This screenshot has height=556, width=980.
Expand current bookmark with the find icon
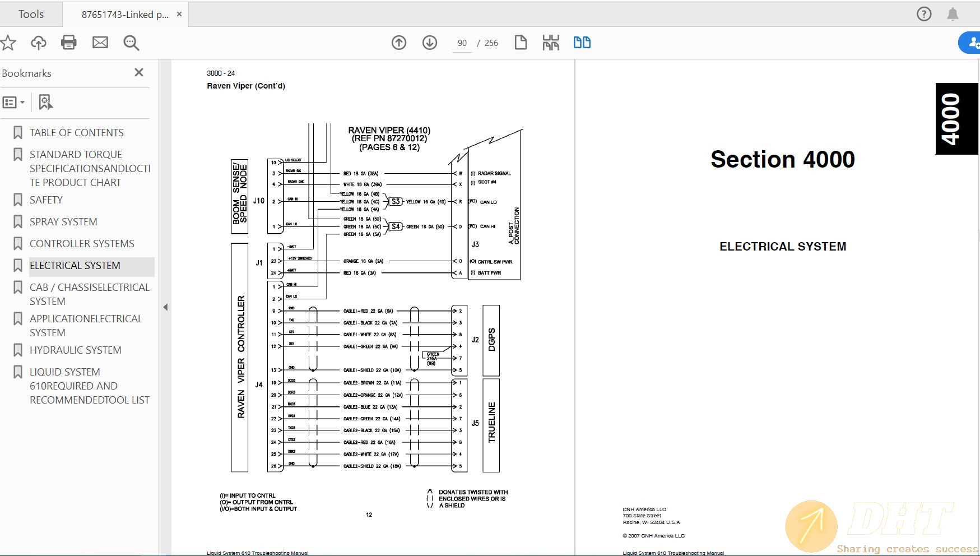45,102
